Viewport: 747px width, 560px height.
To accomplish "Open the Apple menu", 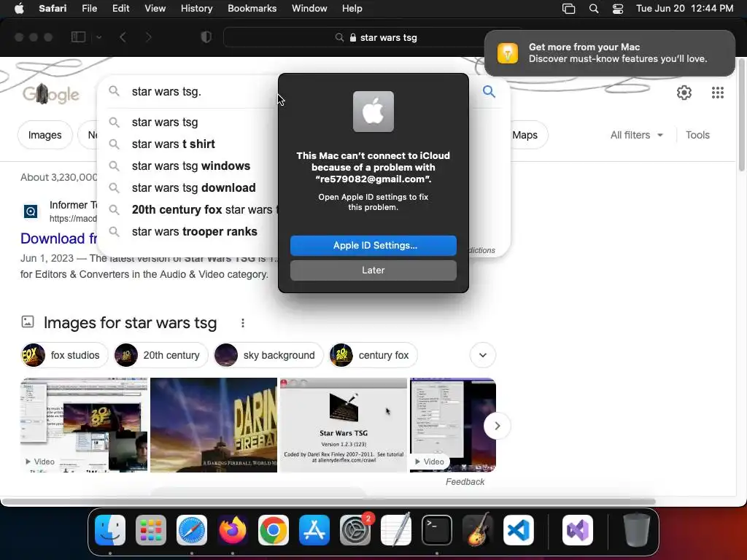I will coord(19,9).
